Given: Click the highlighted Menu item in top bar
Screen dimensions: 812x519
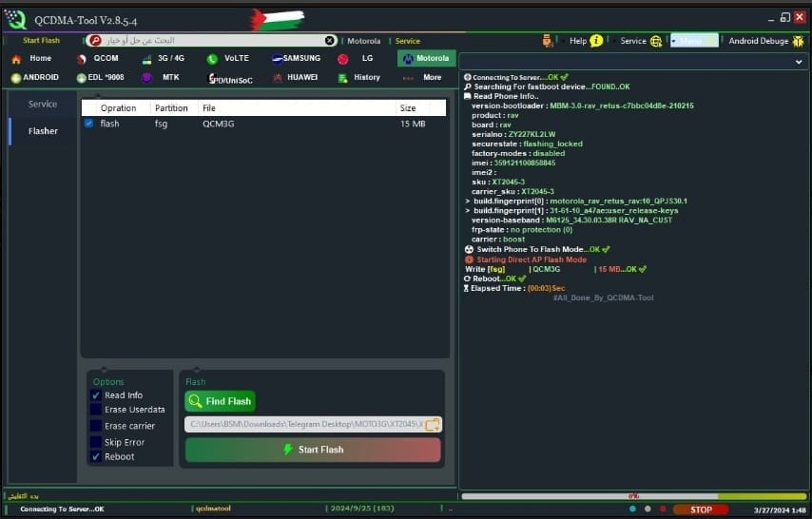Looking at the screenshot, I should tap(694, 41).
